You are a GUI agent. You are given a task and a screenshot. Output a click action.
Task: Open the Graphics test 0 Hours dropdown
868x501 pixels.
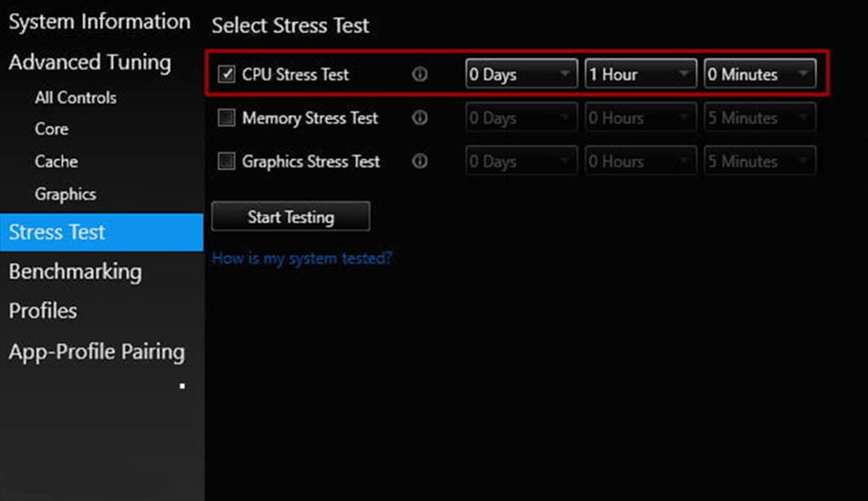(x=640, y=161)
